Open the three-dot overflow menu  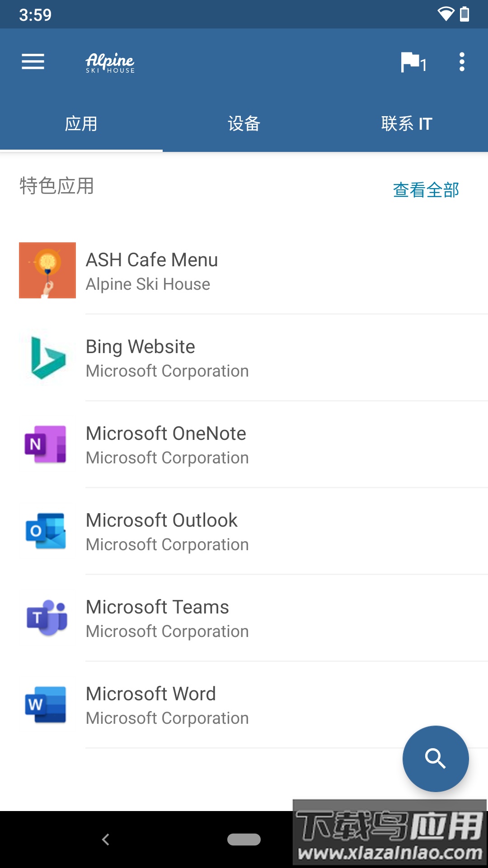(462, 62)
